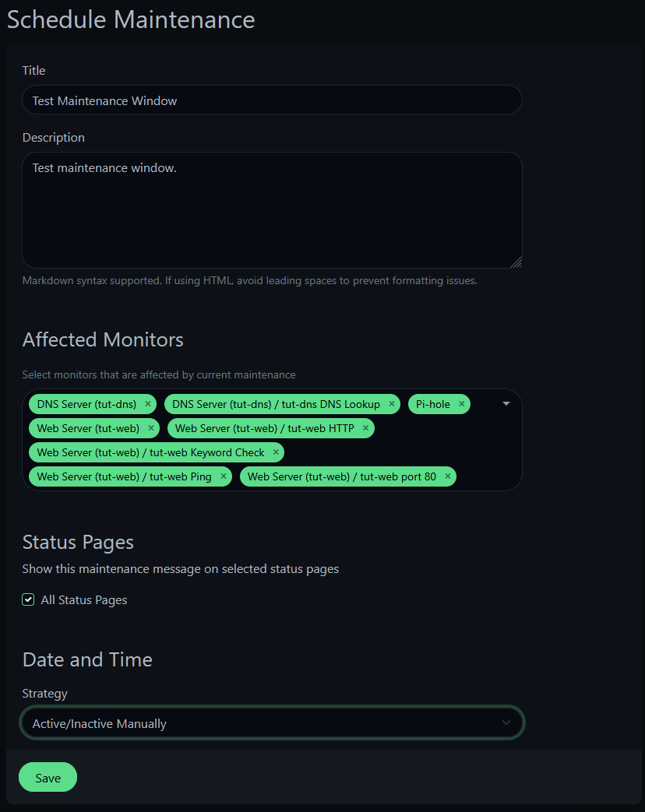Click the textarea resize grip
Image resolution: width=645 pixels, height=812 pixels.
[x=516, y=262]
